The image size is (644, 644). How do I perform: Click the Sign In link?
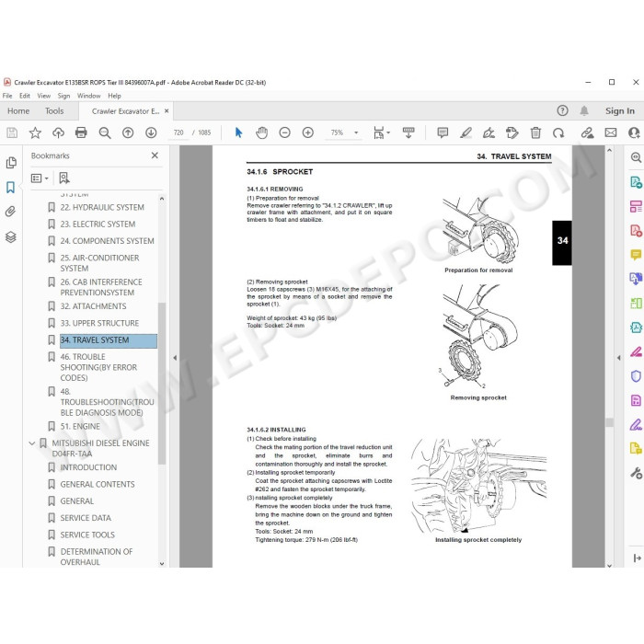coord(620,111)
